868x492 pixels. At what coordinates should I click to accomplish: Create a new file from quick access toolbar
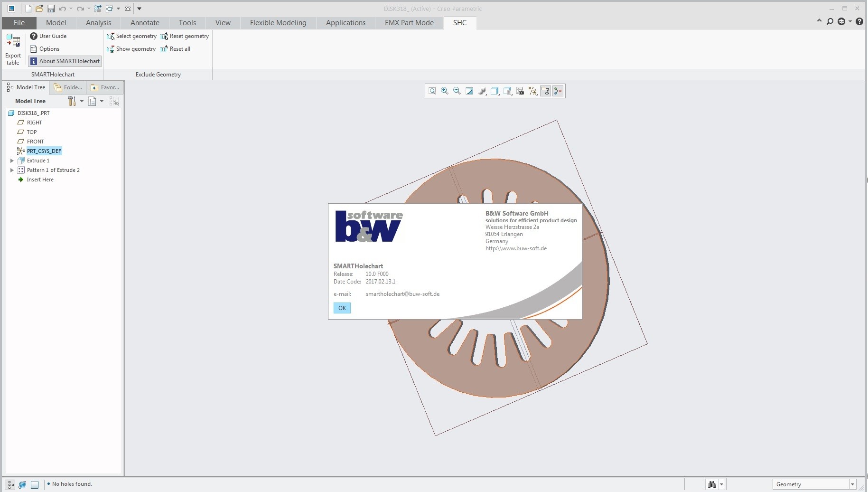pos(28,9)
